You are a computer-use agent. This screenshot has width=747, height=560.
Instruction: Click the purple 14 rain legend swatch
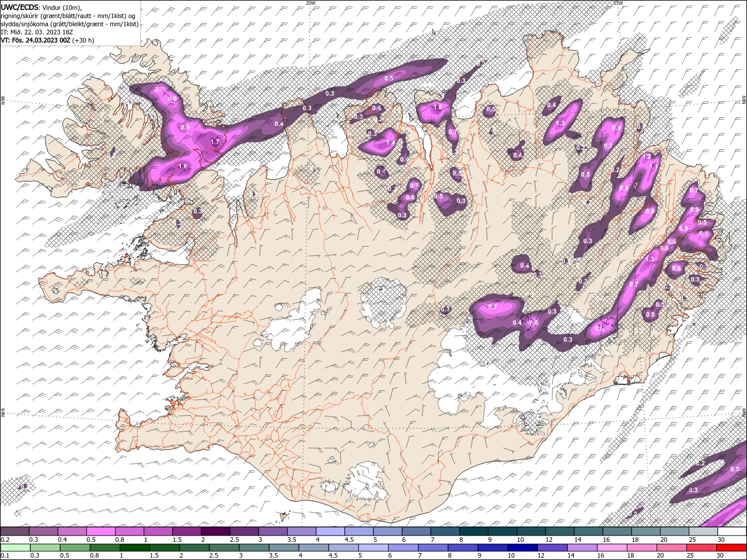pos(582,548)
